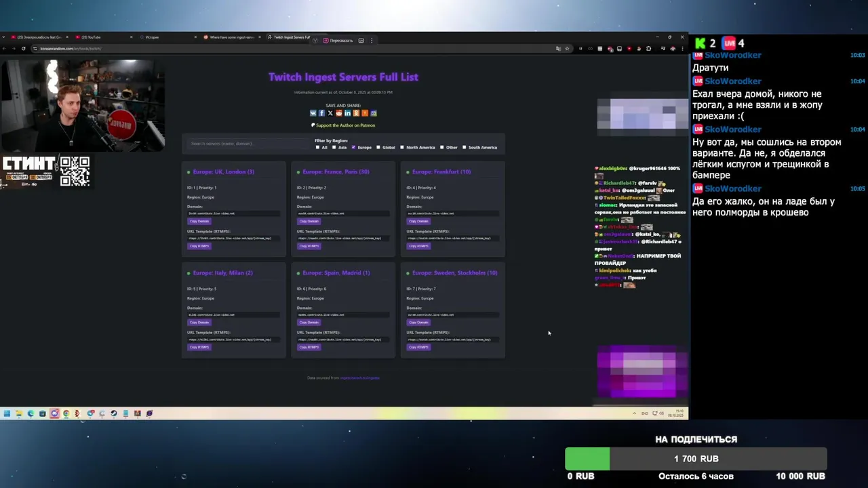
Task: Check the North America region filter
Action: [402, 147]
